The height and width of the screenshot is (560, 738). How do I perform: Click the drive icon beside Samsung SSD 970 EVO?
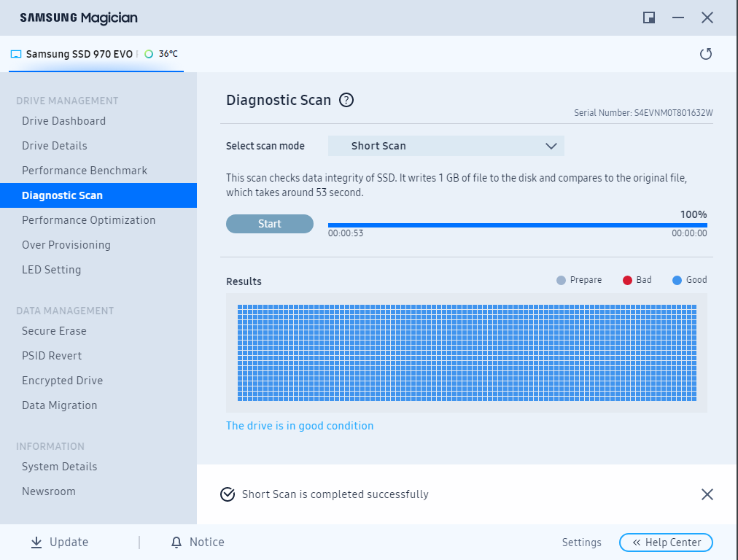pyautogui.click(x=16, y=54)
